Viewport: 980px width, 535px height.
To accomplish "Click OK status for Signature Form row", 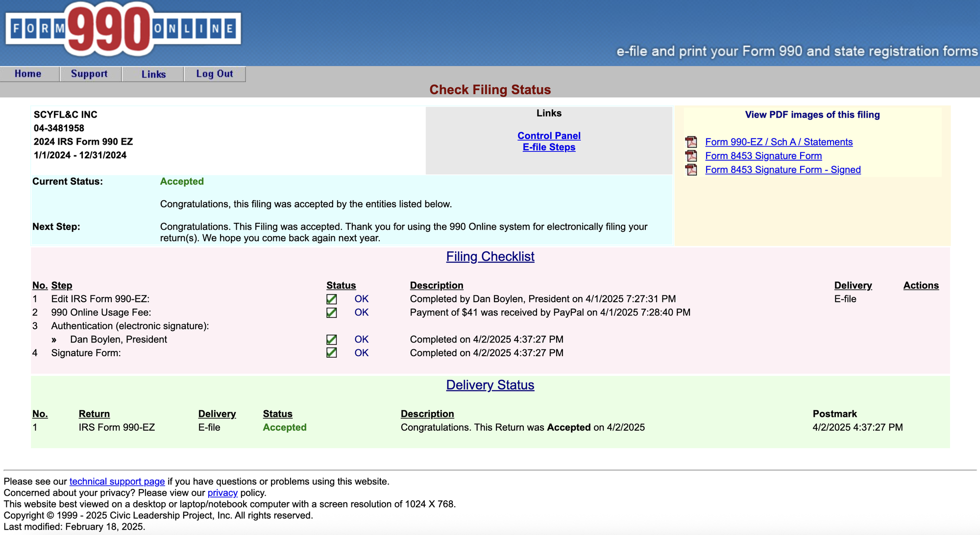I will pyautogui.click(x=362, y=353).
